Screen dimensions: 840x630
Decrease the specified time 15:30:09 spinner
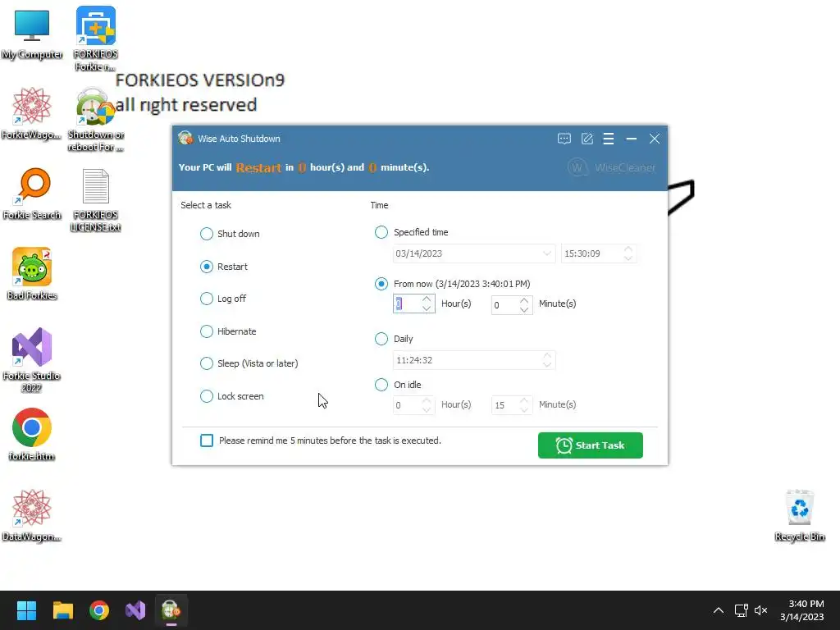(x=628, y=258)
